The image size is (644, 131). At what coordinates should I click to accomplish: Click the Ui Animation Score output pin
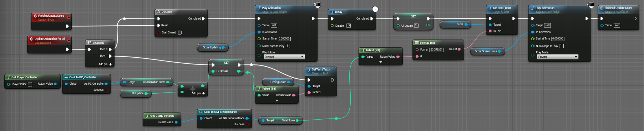168,82
